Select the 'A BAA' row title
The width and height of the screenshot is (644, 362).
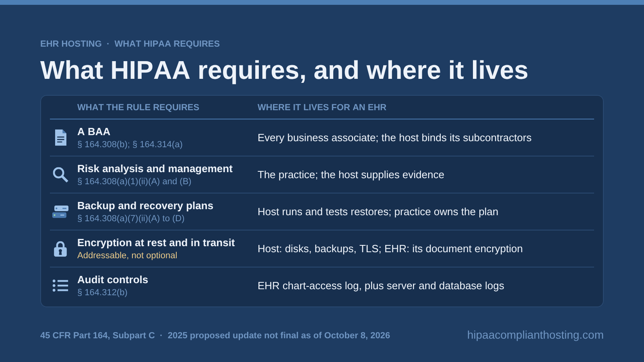94,132
